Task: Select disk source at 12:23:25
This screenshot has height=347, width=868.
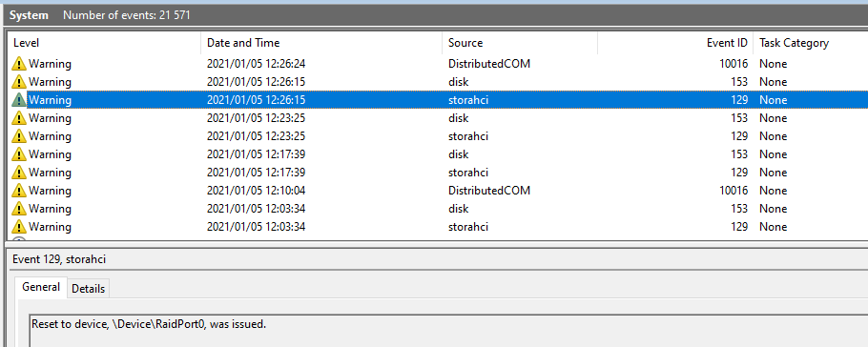Action: [459, 118]
